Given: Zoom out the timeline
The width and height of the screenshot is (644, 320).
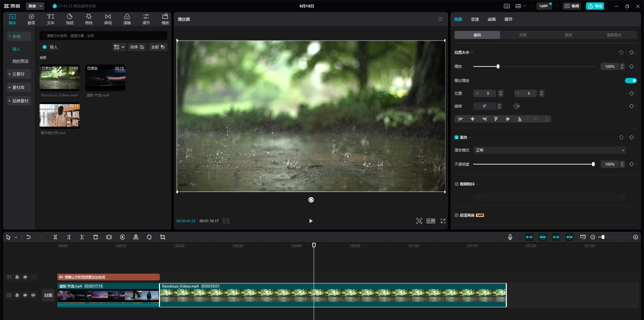Looking at the screenshot, I should 593,237.
